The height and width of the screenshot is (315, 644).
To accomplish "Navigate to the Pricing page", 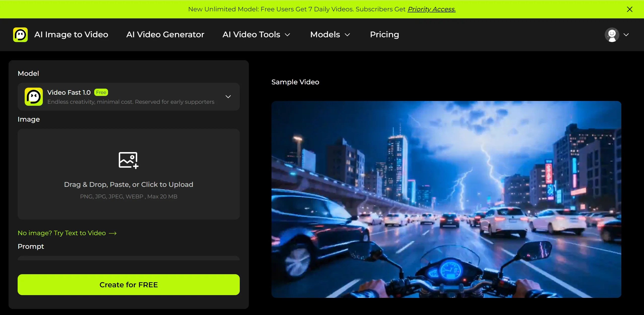I will pyautogui.click(x=384, y=34).
